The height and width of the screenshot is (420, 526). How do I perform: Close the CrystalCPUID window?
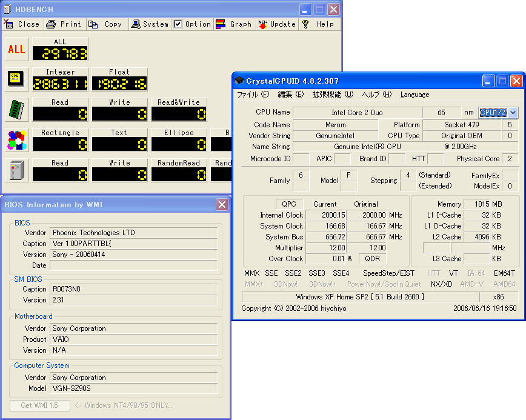[x=516, y=81]
